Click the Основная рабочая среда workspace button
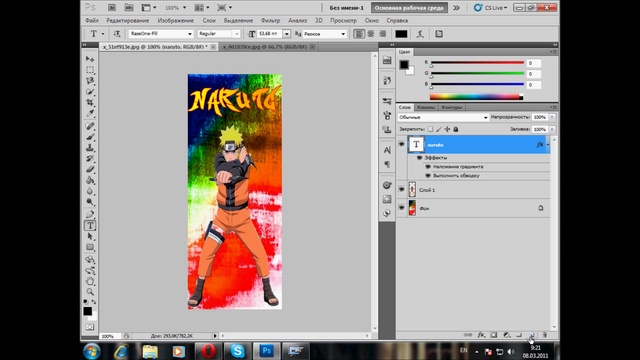 [409, 8]
